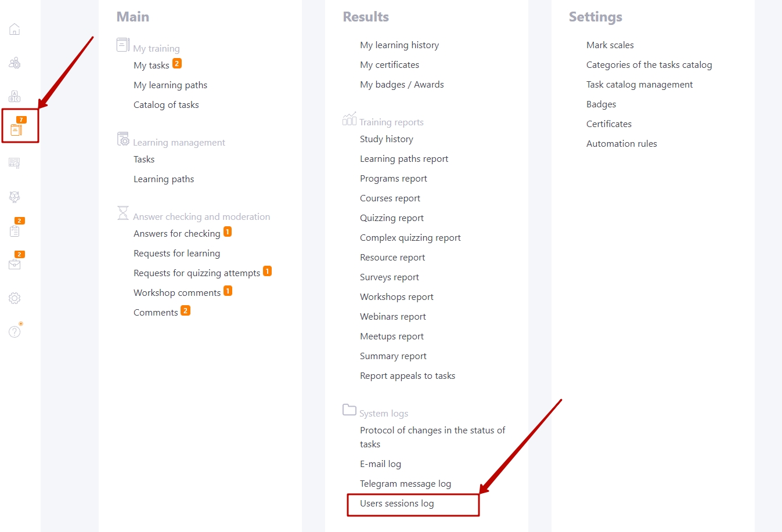Open the users group sidebar icon

[x=15, y=63]
